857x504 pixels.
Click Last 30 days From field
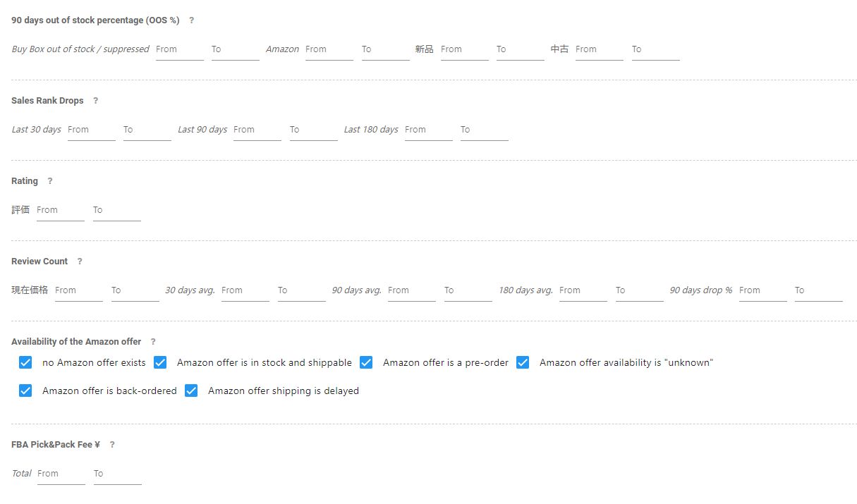point(92,130)
